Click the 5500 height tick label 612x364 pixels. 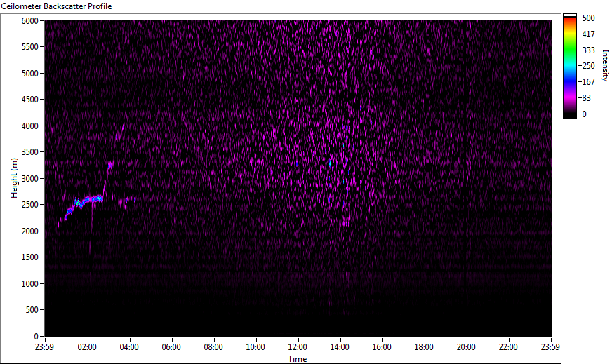tap(29, 47)
